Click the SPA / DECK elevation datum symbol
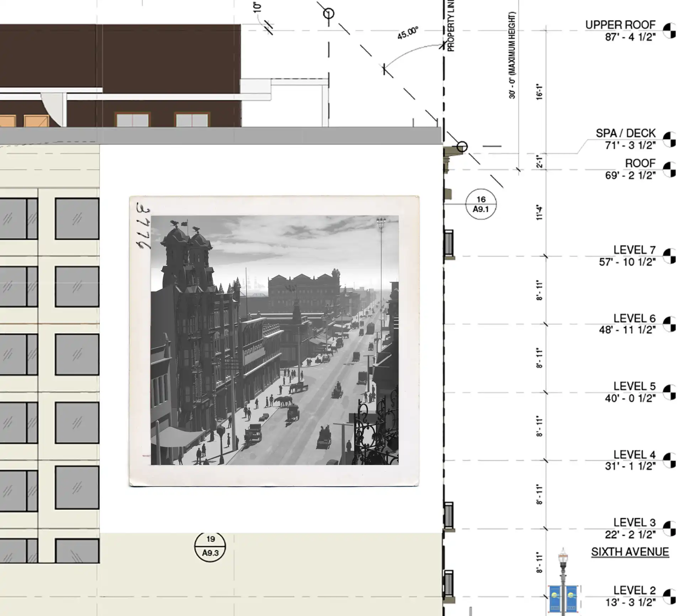The height and width of the screenshot is (616, 683). 669,139
